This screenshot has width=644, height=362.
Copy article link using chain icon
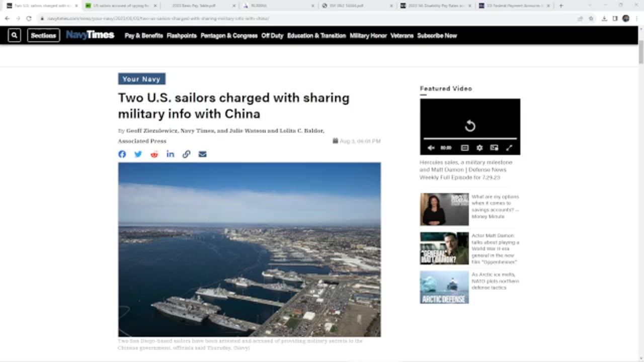tap(186, 154)
